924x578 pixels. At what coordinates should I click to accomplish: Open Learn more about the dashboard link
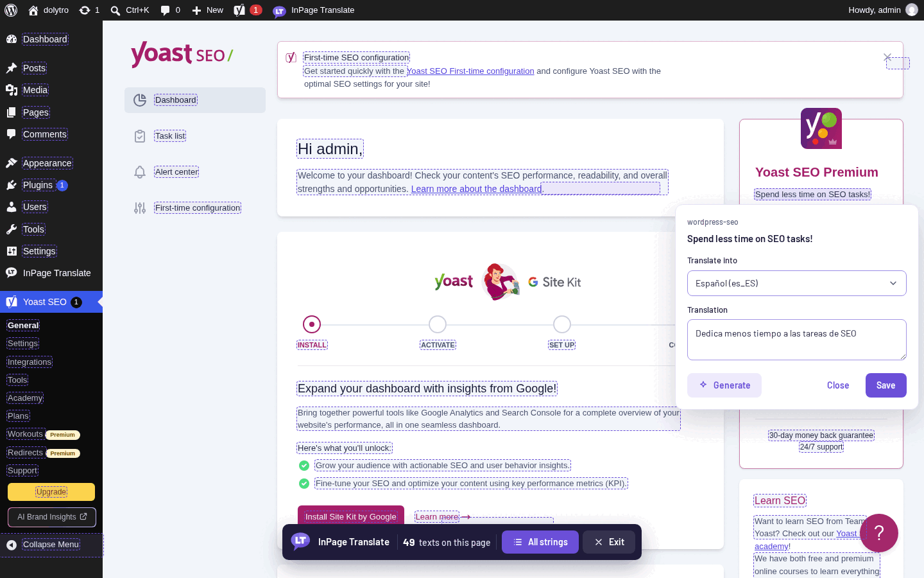click(477, 189)
